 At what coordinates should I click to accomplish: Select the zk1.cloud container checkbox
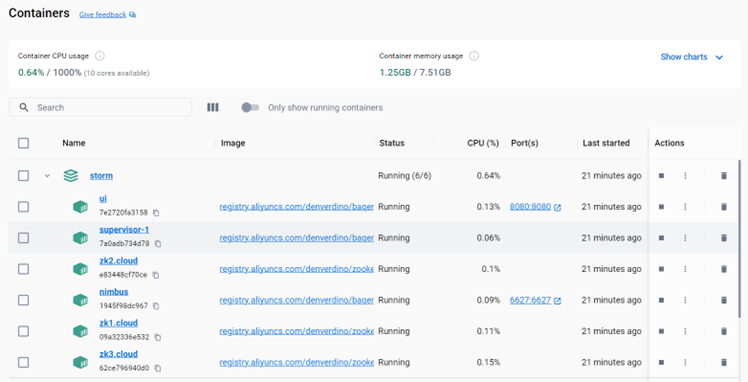[x=23, y=331]
